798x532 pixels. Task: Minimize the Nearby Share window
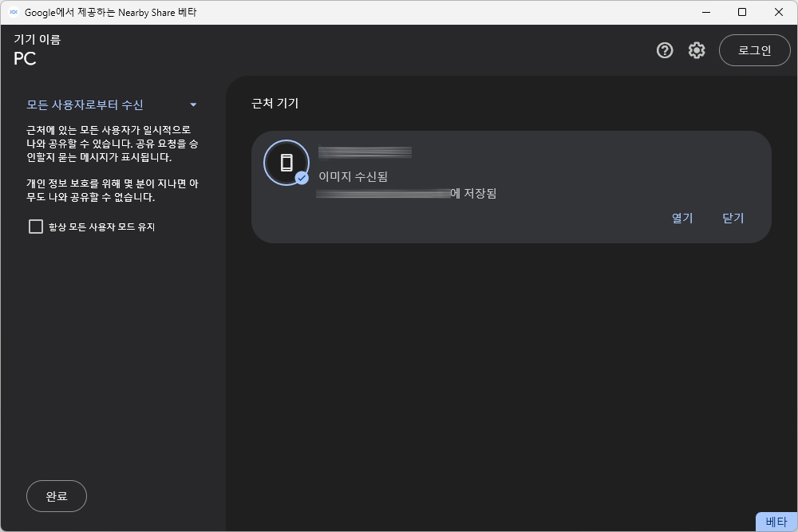pos(706,12)
